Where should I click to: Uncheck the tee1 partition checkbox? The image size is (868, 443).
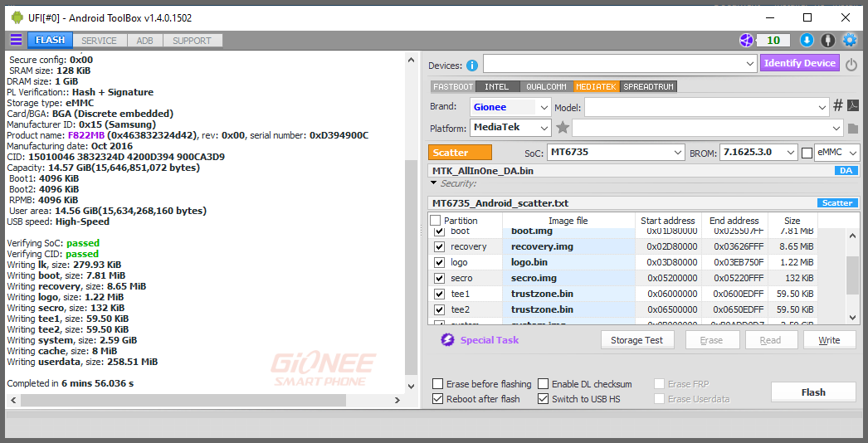pyautogui.click(x=440, y=294)
